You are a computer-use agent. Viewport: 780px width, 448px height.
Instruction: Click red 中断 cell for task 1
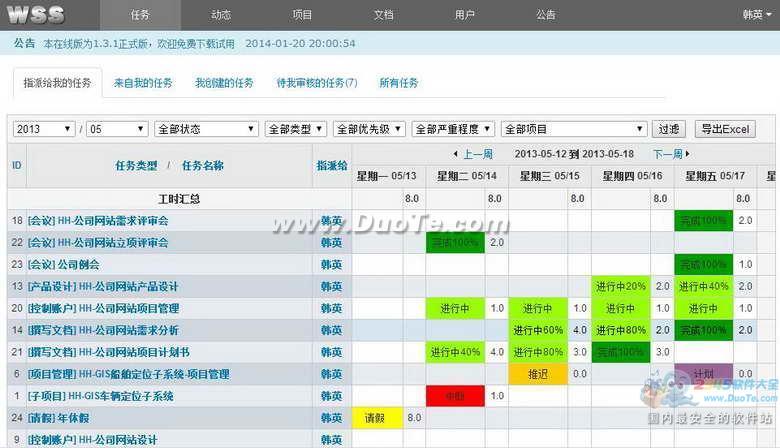[x=455, y=396]
